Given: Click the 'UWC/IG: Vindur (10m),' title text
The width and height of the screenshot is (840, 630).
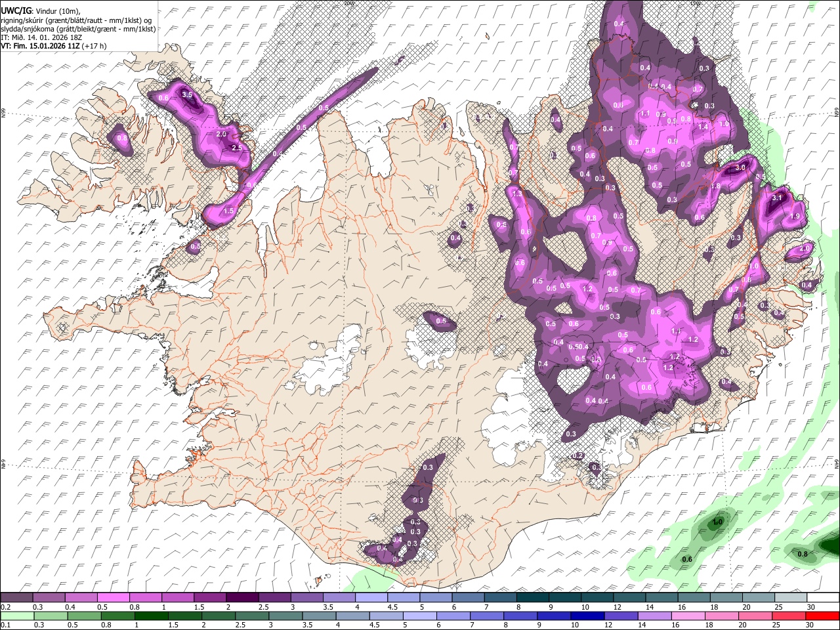Looking at the screenshot, I should click(40, 11).
